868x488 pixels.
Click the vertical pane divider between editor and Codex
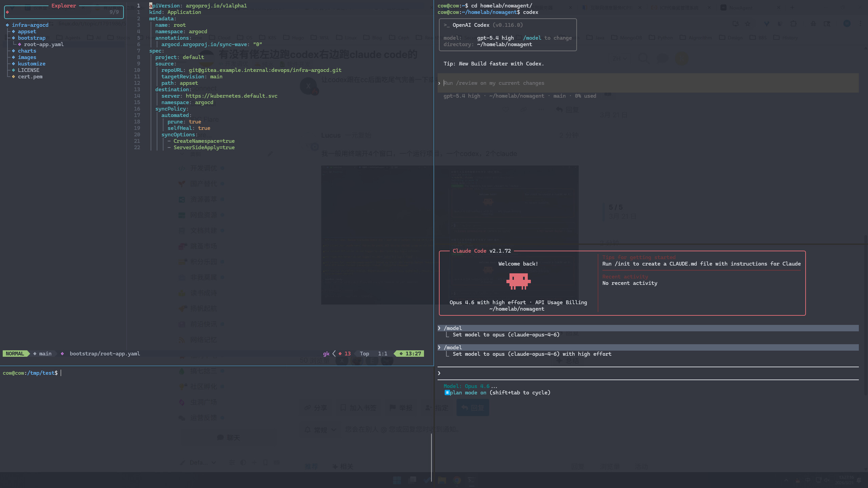(434, 183)
